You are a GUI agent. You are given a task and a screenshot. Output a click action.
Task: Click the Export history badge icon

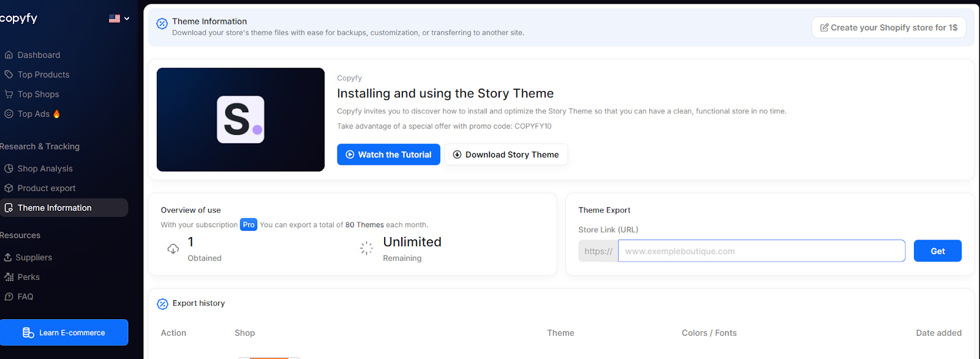coord(162,304)
